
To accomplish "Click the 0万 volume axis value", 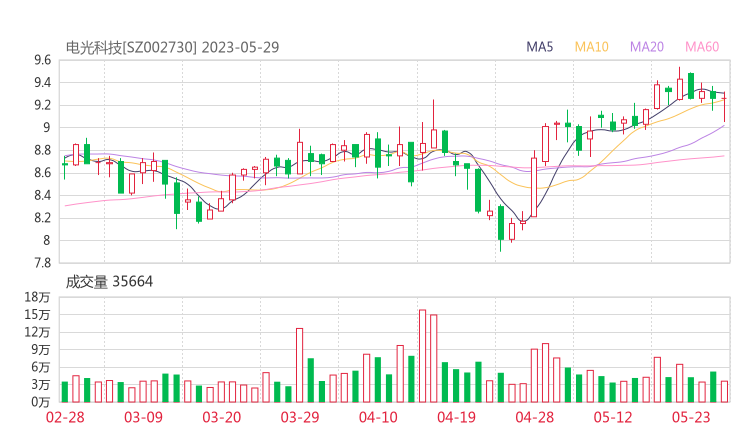I will 41,402.
